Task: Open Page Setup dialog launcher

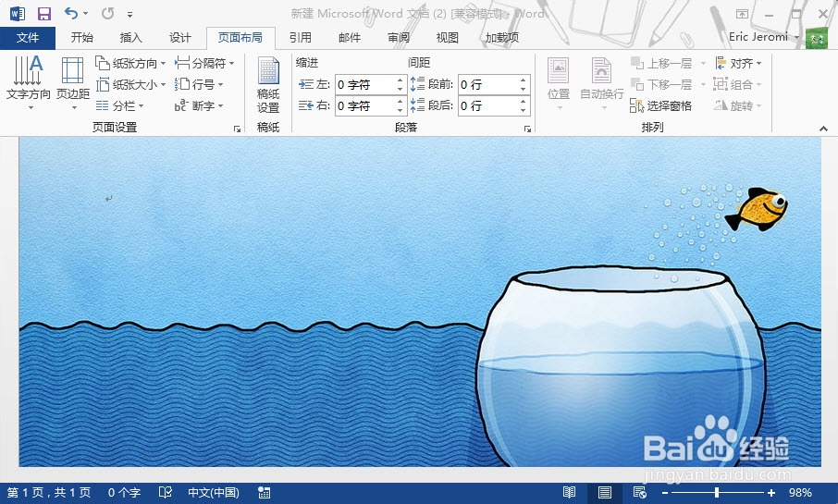Action: click(237, 129)
